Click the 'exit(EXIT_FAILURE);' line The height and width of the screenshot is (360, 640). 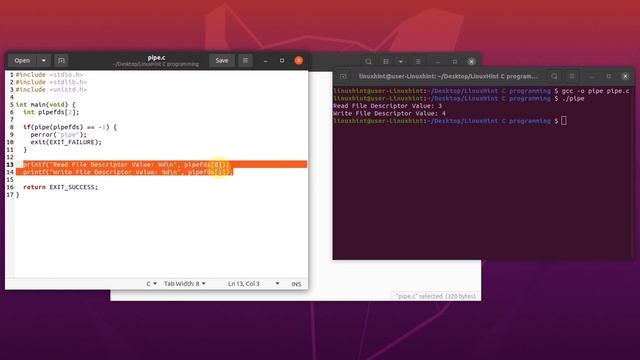point(66,142)
